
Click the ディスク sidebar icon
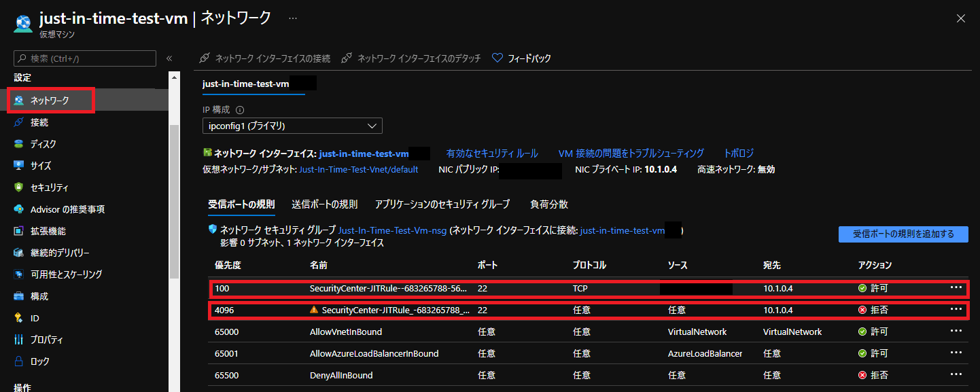[19, 144]
